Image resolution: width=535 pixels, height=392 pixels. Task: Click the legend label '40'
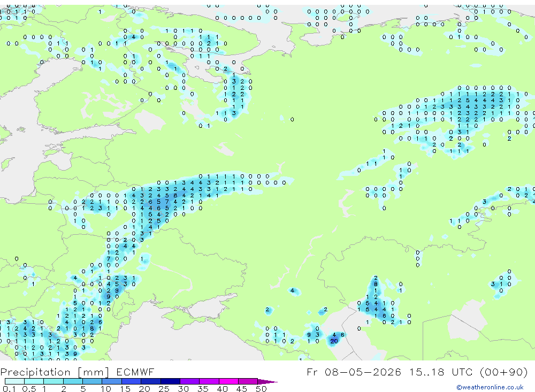[222, 389]
